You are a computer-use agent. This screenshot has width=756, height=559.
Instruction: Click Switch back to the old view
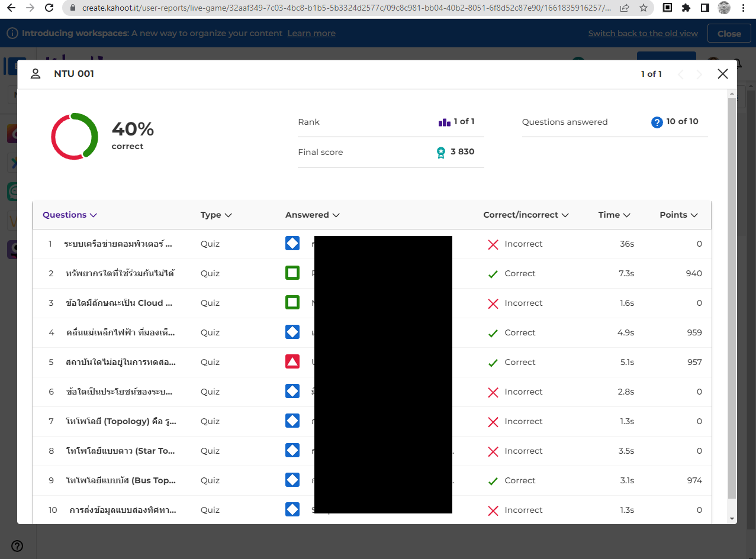[x=643, y=34]
